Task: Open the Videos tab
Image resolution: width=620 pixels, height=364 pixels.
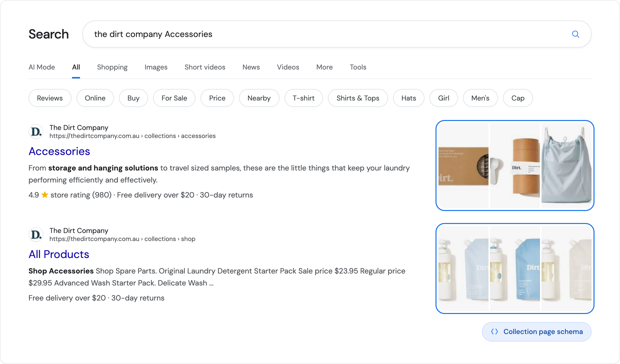Action: tap(288, 67)
